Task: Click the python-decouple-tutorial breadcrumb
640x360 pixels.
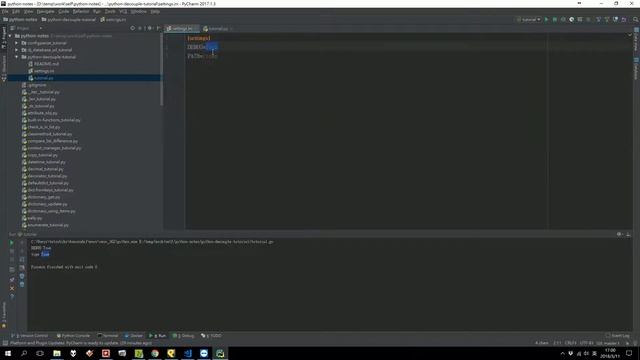Action: [x=68, y=20]
